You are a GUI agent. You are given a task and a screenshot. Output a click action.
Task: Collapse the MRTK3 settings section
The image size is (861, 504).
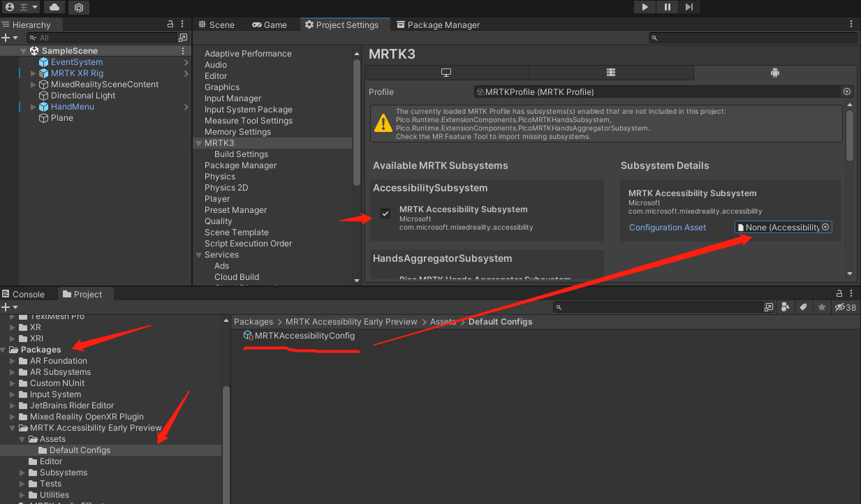pos(199,142)
